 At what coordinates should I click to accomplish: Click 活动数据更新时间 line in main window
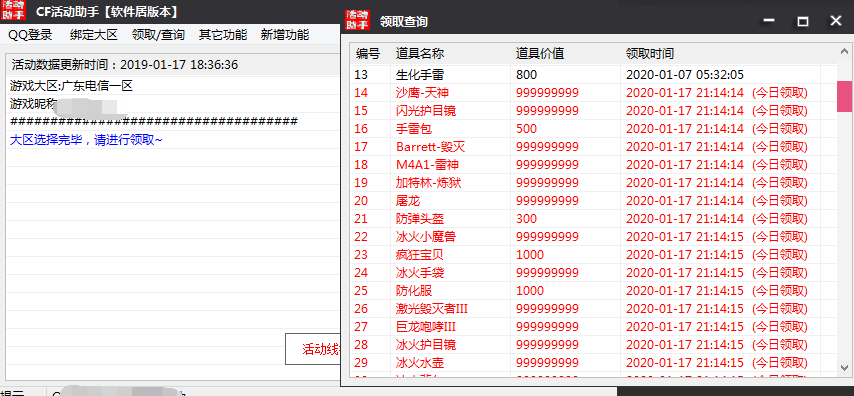125,65
